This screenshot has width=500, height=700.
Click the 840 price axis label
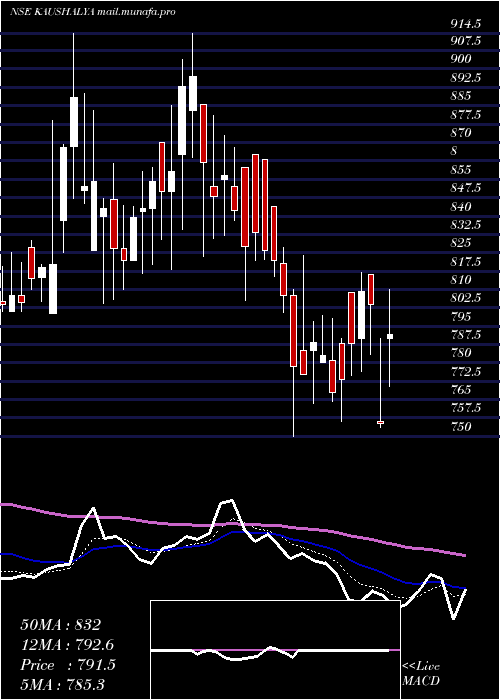[x=460, y=207]
